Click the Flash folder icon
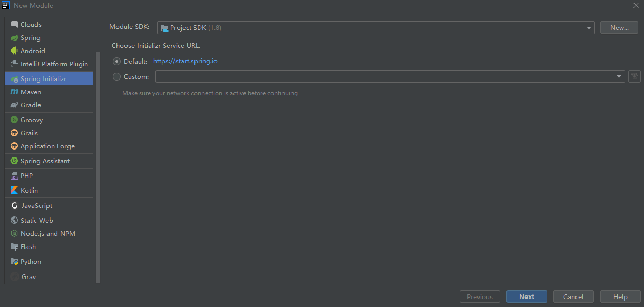The width and height of the screenshot is (644, 307). pos(14,247)
